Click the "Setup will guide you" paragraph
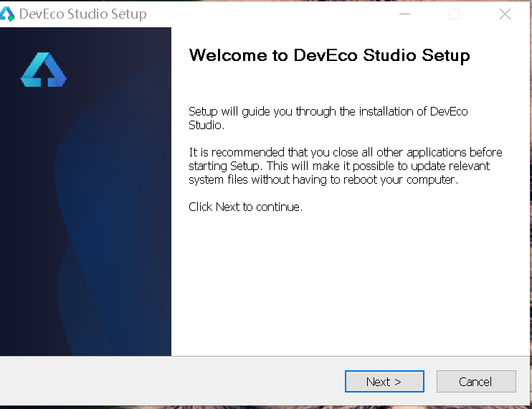The height and width of the screenshot is (409, 532). 328,118
